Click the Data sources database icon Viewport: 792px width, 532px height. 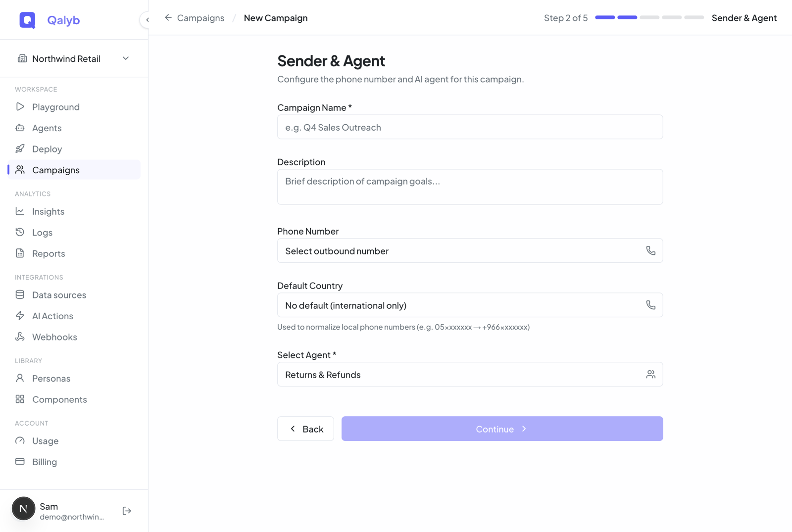20,295
